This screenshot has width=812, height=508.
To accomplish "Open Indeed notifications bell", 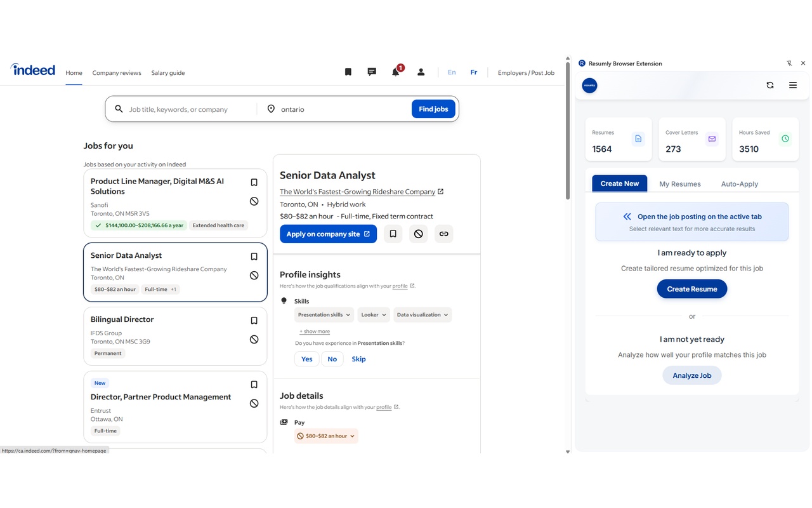I will point(395,72).
